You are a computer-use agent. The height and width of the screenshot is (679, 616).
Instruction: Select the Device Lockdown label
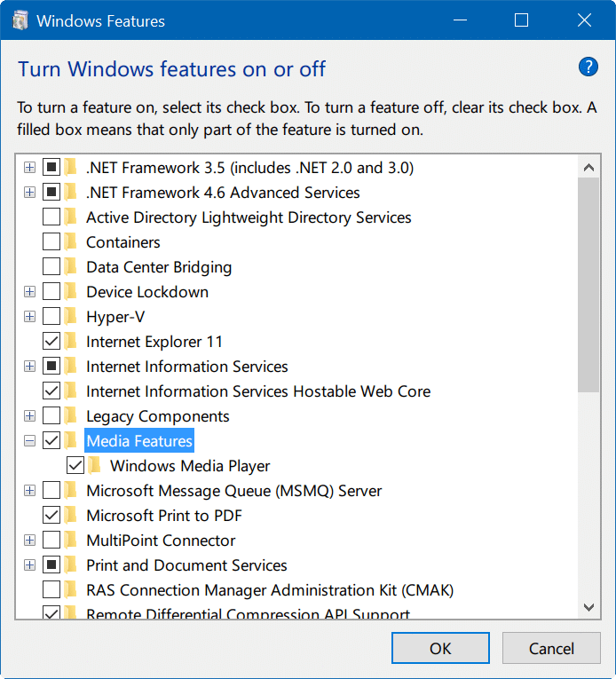pyautogui.click(x=147, y=292)
